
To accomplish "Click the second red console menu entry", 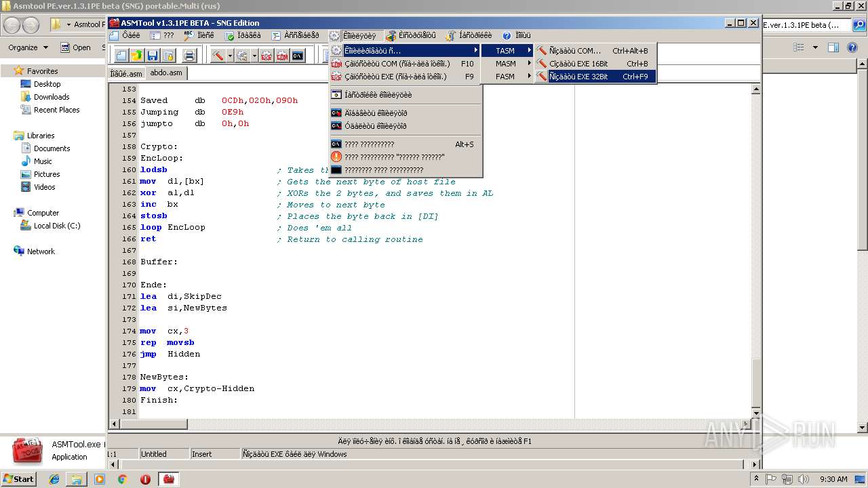I will (x=405, y=126).
